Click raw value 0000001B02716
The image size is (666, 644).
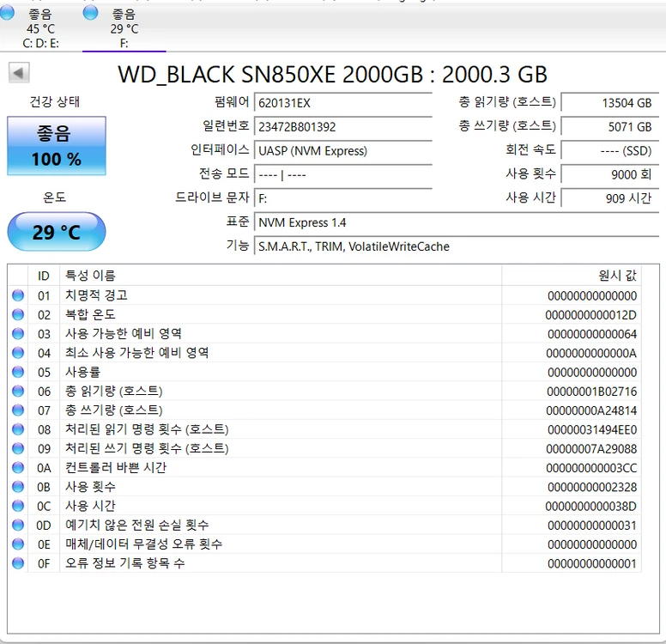pos(591,392)
